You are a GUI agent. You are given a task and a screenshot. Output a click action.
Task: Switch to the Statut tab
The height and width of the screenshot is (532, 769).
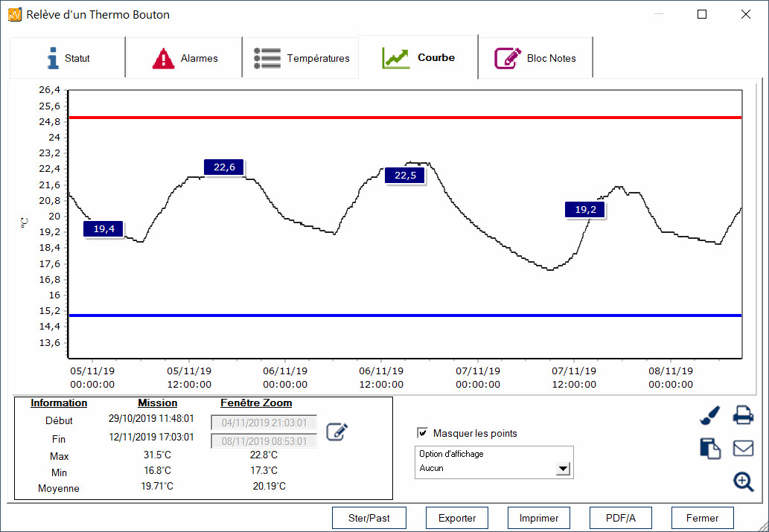[67, 58]
